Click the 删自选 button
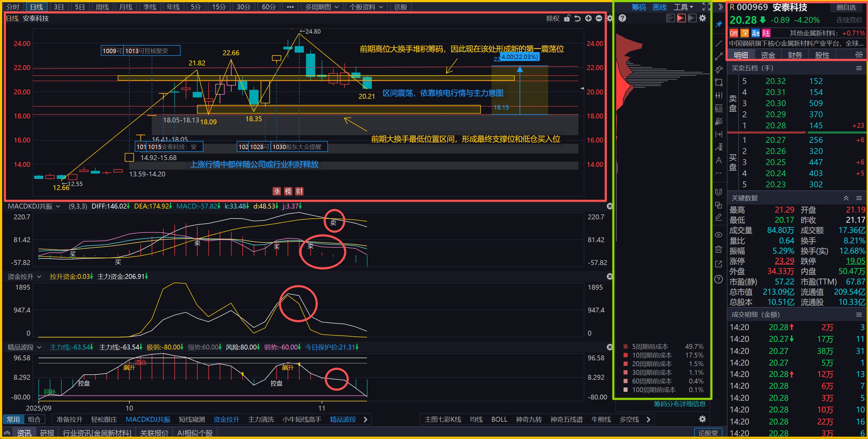The width and height of the screenshot is (868, 439). (x=846, y=7)
